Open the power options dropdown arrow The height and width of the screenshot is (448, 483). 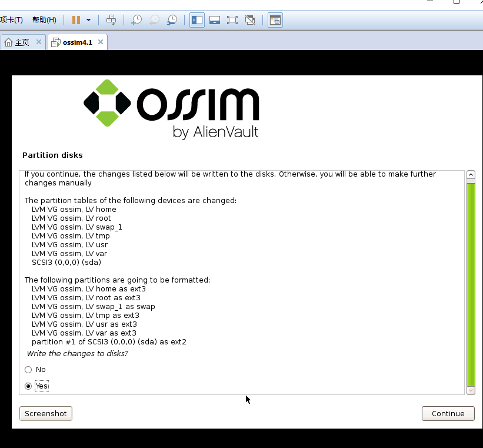(x=89, y=20)
